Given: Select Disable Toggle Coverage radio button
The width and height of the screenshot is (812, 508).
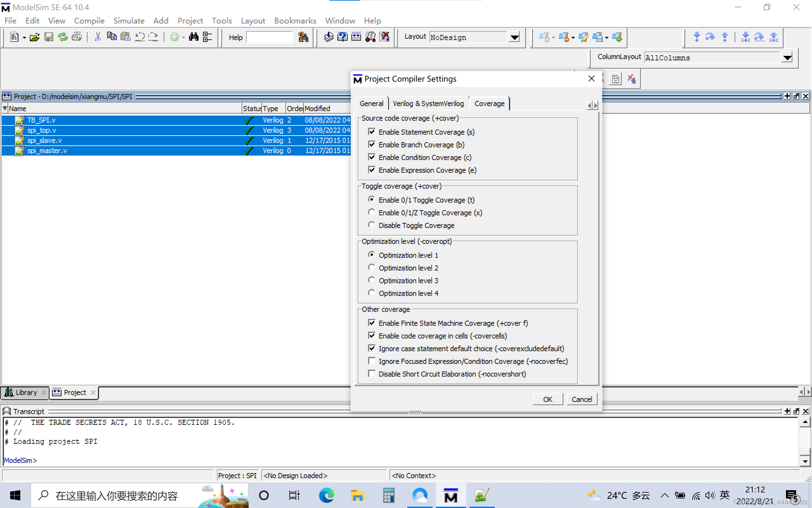Looking at the screenshot, I should (x=371, y=225).
